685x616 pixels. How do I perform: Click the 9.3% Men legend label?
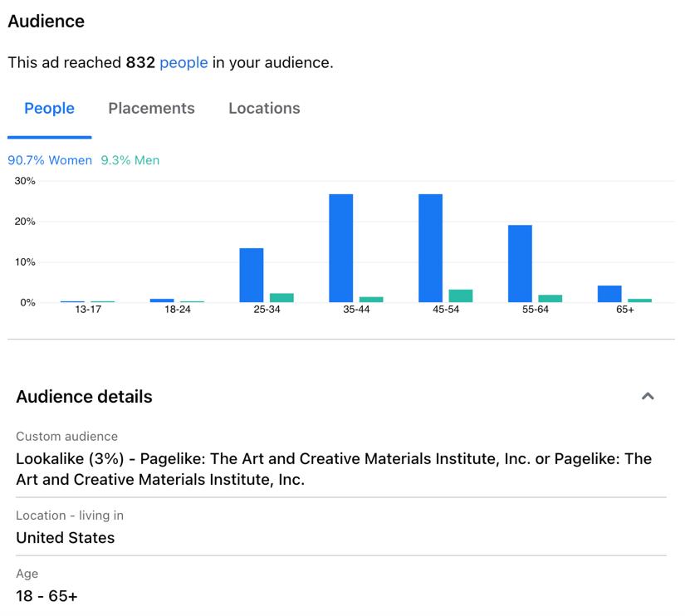tap(130, 160)
